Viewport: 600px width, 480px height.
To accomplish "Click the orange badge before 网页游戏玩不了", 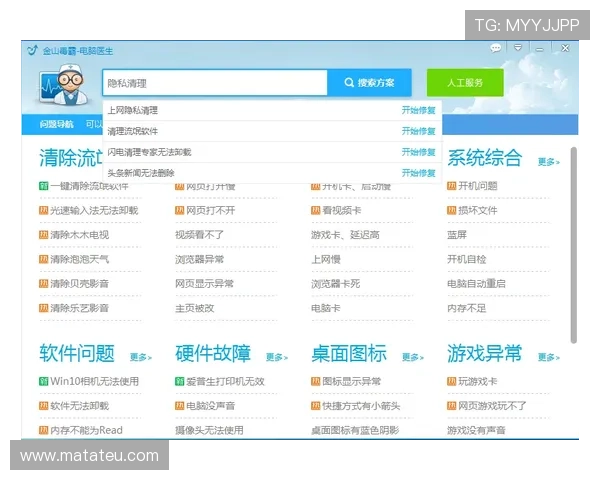I will point(452,406).
